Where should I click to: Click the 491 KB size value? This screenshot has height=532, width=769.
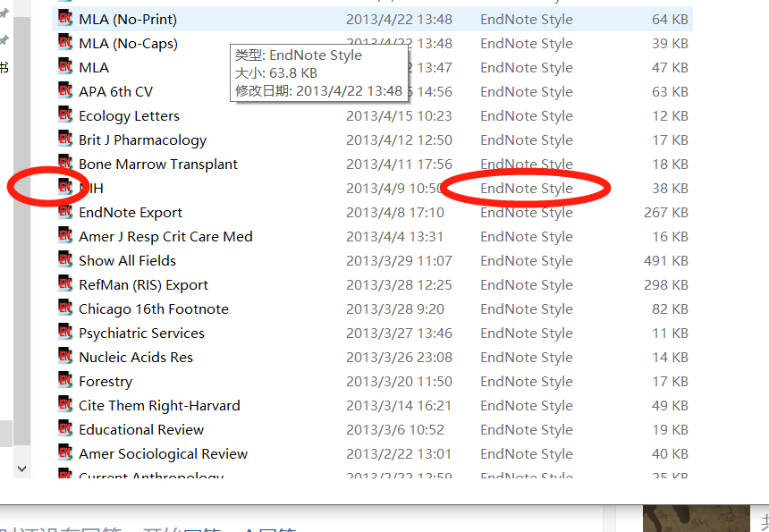[666, 260]
